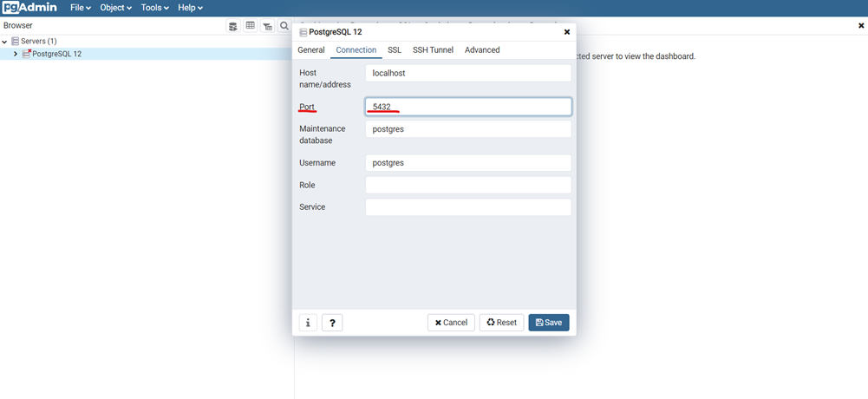Click the Filtered Rows icon in Browser toolbar
The image size is (868, 399).
pos(267,26)
